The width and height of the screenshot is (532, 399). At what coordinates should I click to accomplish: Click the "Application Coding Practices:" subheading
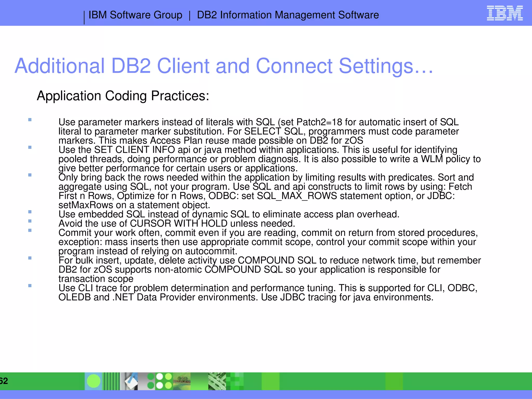123,96
